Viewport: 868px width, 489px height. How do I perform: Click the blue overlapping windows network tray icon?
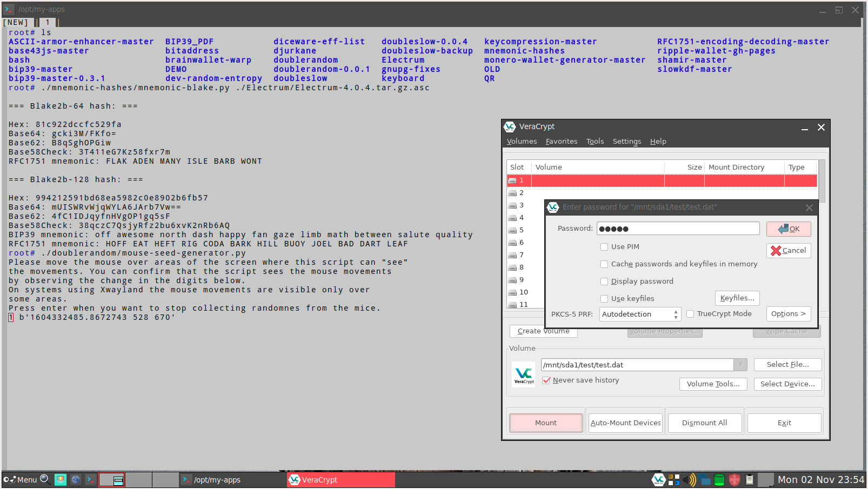coord(704,480)
